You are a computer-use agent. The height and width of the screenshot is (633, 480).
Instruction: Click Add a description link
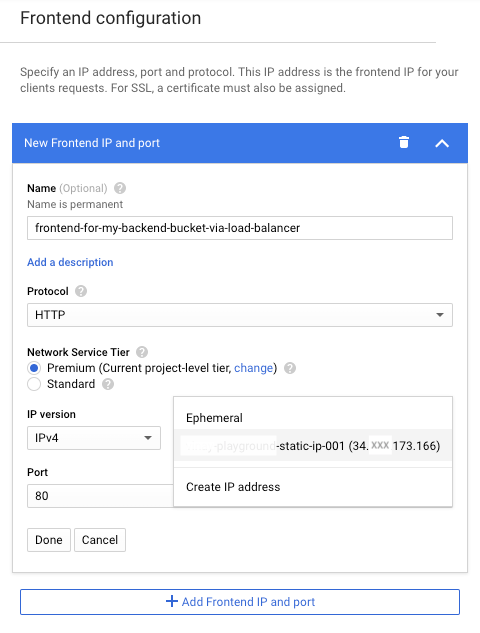(x=70, y=262)
